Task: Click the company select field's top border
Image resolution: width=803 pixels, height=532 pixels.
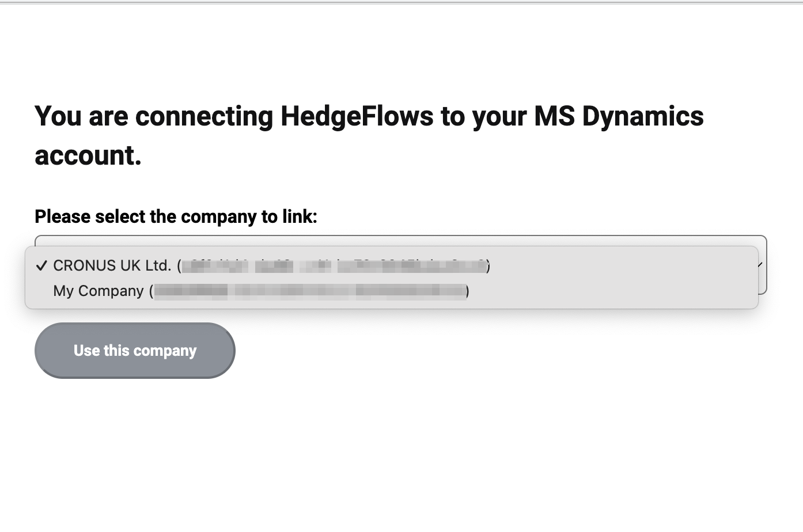Action: [401, 236]
